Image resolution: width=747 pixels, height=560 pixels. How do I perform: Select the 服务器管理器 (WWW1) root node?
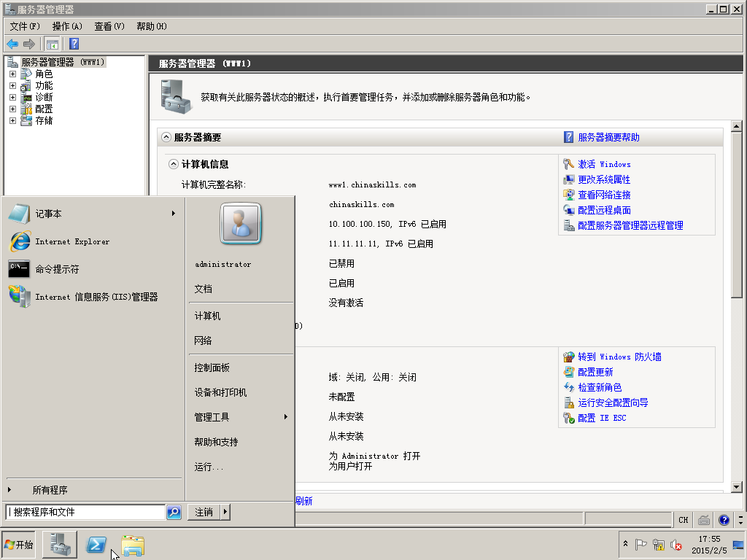tap(63, 62)
